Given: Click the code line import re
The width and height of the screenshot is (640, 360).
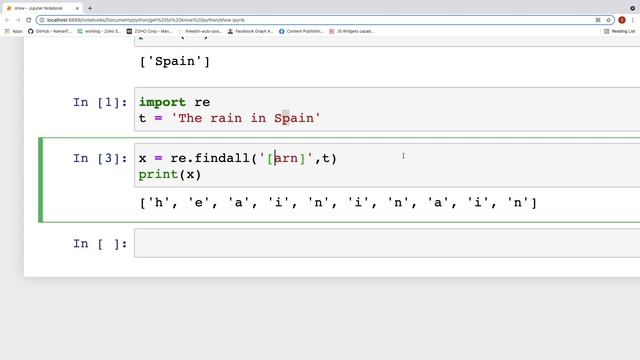Looking at the screenshot, I should pos(174,102).
